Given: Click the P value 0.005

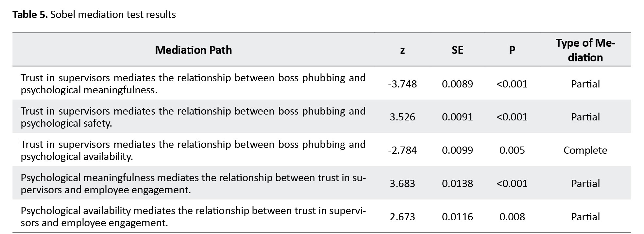Looking at the screenshot, I should pos(512,150).
